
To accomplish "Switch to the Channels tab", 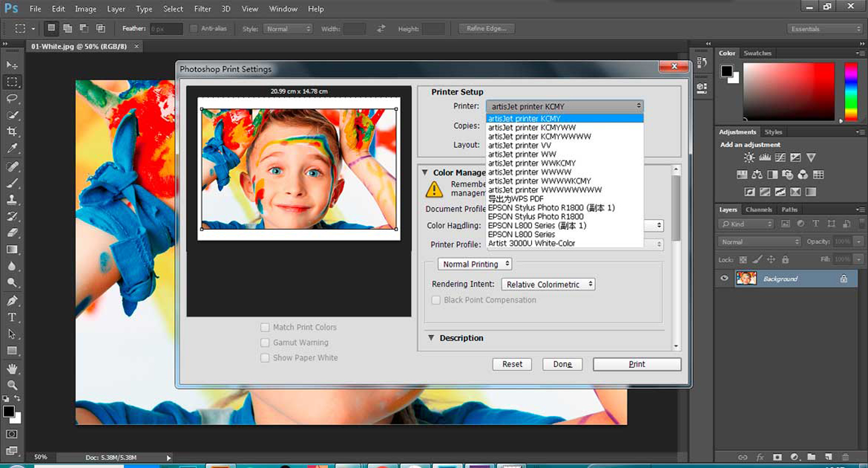I will click(x=758, y=210).
